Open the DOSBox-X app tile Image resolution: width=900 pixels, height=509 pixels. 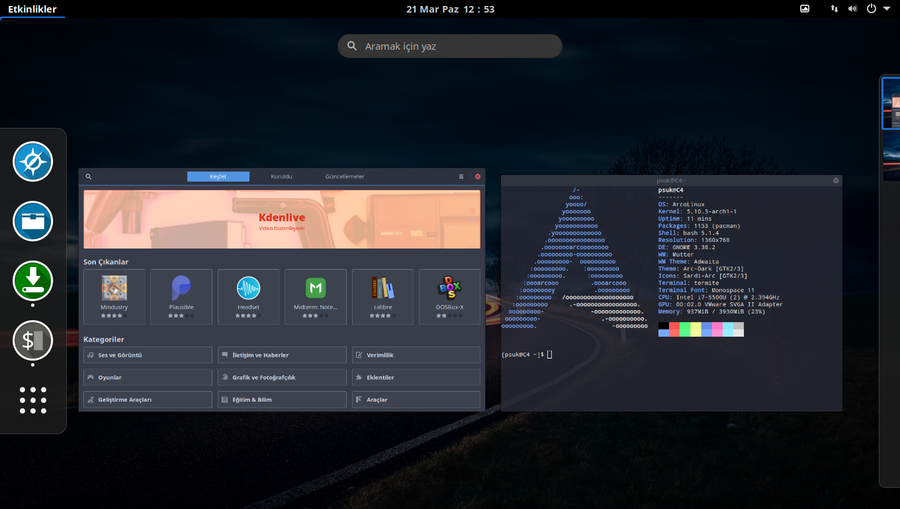(x=449, y=296)
